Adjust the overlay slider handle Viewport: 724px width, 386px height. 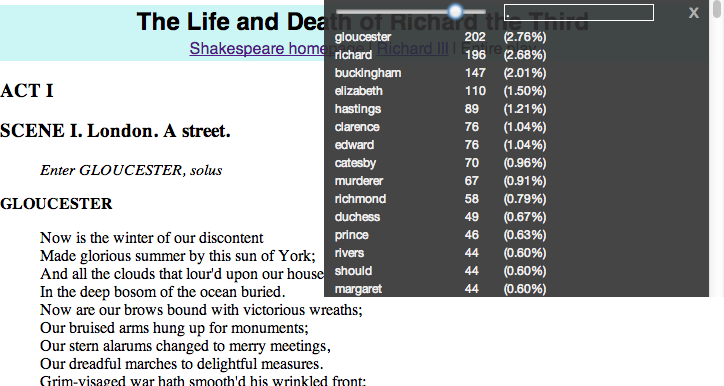coord(456,11)
